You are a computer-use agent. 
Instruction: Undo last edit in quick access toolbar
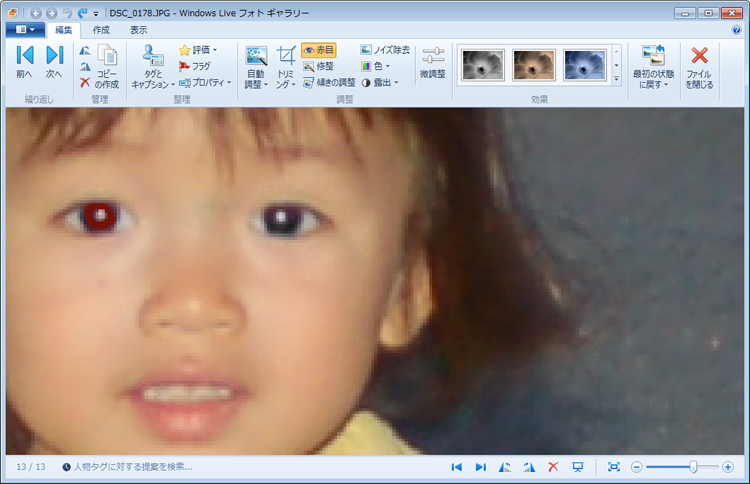(x=67, y=13)
